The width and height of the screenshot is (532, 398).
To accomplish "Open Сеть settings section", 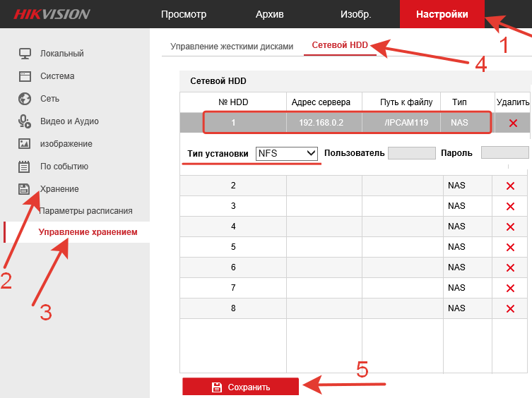I will coord(50,99).
